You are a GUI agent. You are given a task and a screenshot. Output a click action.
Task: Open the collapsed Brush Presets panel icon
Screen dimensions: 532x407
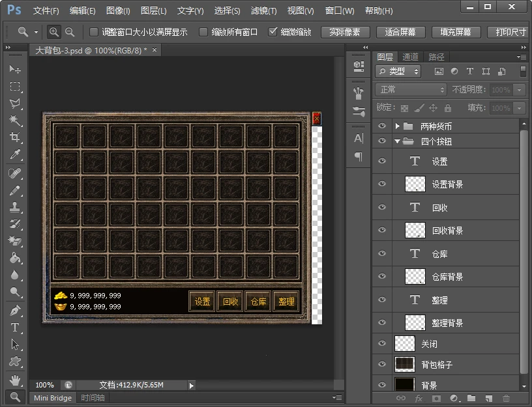pos(359,111)
